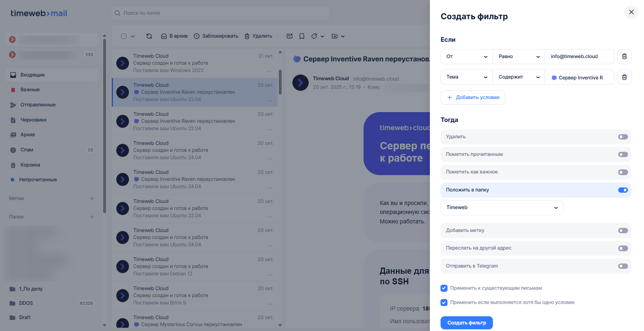Expand the 'Содержит' operator dropdown
Image resolution: width=644 pixels, height=331 pixels.
tap(518, 77)
